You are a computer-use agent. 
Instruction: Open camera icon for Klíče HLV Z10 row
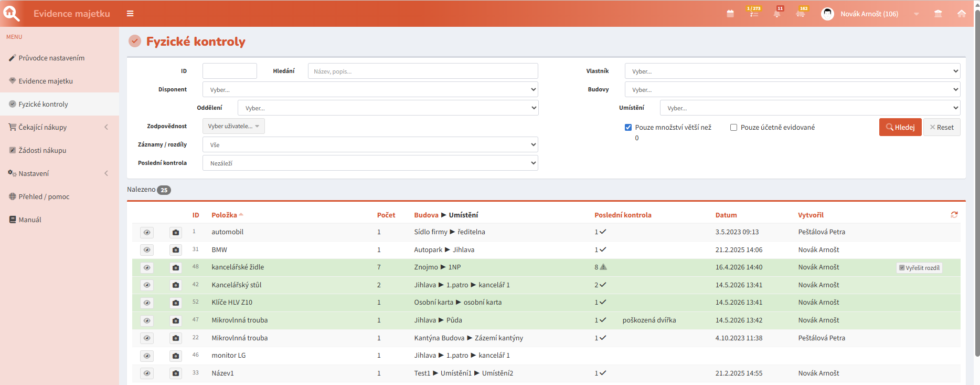click(x=176, y=303)
